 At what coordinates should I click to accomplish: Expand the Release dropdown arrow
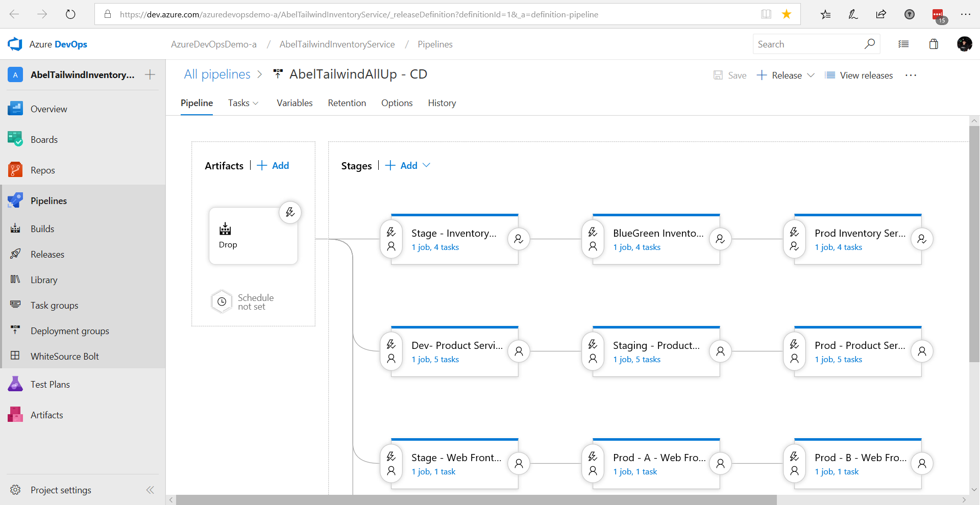[811, 75]
